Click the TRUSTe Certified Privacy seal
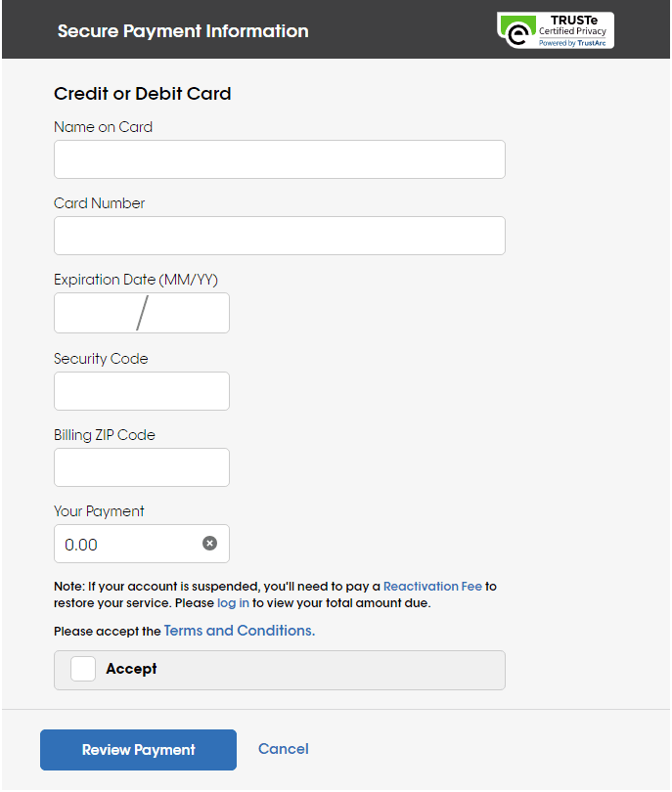The image size is (672, 792). click(x=555, y=29)
